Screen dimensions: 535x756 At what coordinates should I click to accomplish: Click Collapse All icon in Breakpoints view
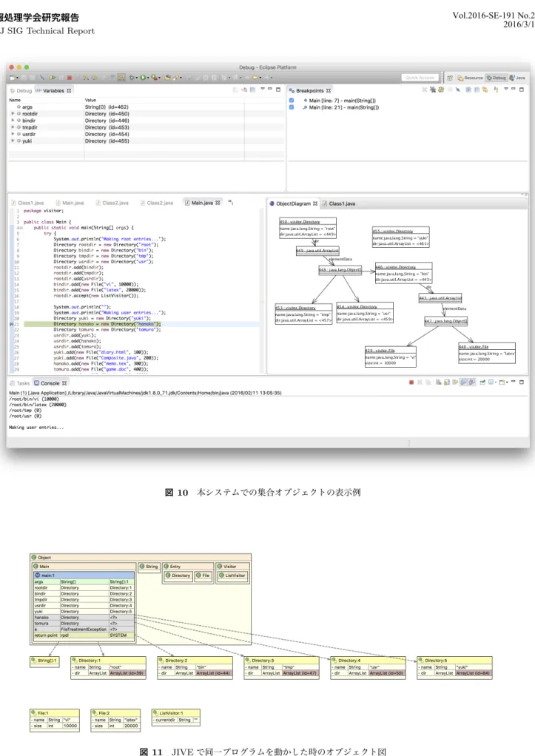(477, 90)
